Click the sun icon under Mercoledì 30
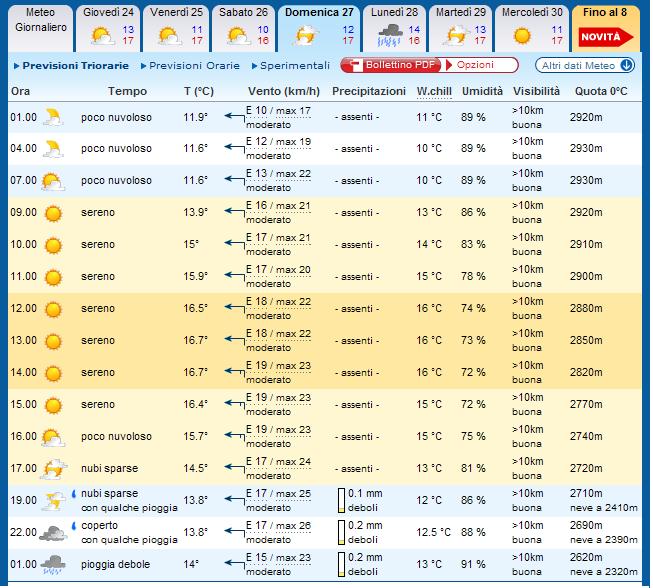This screenshot has height=588, width=653. point(522,36)
